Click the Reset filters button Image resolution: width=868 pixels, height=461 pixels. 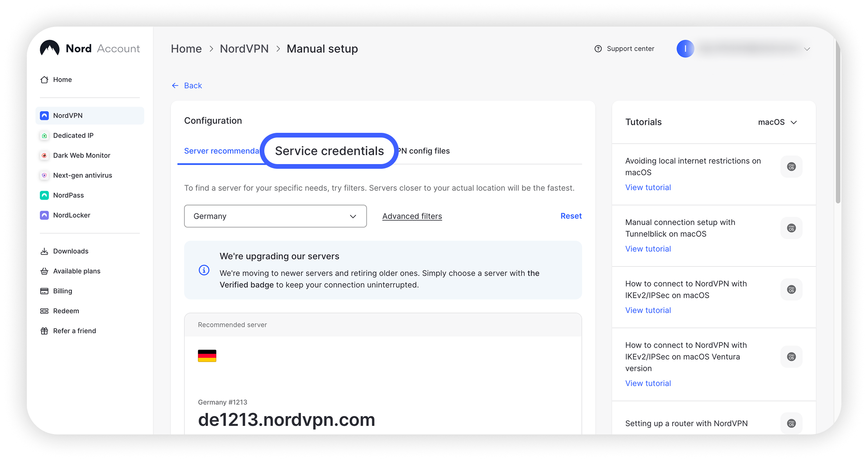pyautogui.click(x=571, y=216)
